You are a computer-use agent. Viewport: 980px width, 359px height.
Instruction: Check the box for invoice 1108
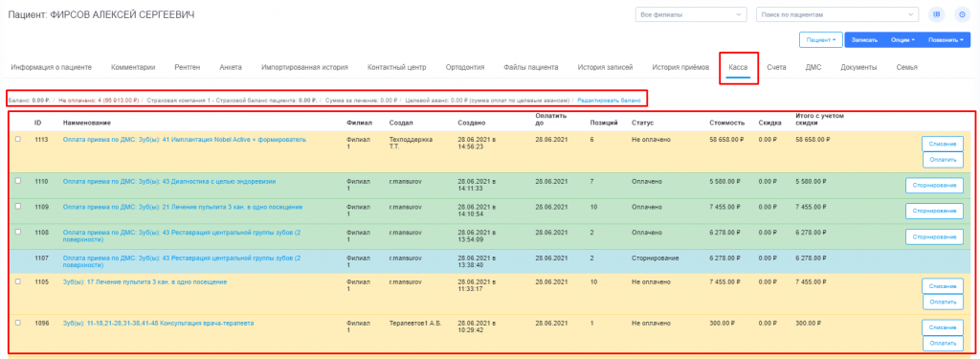[18, 232]
